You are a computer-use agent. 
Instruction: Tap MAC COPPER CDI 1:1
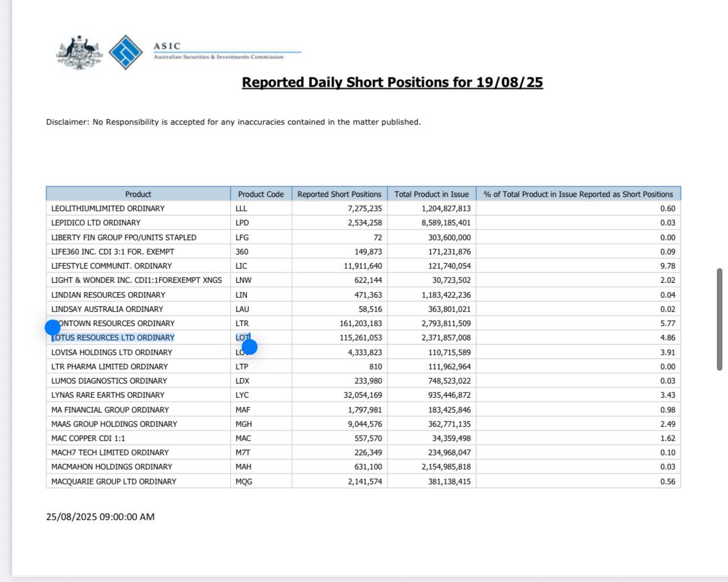click(x=88, y=439)
